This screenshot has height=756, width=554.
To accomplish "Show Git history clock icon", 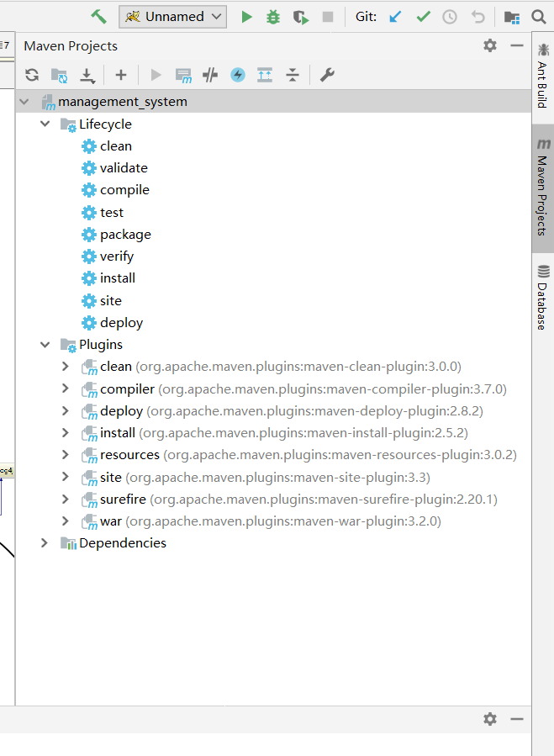I will (x=450, y=18).
